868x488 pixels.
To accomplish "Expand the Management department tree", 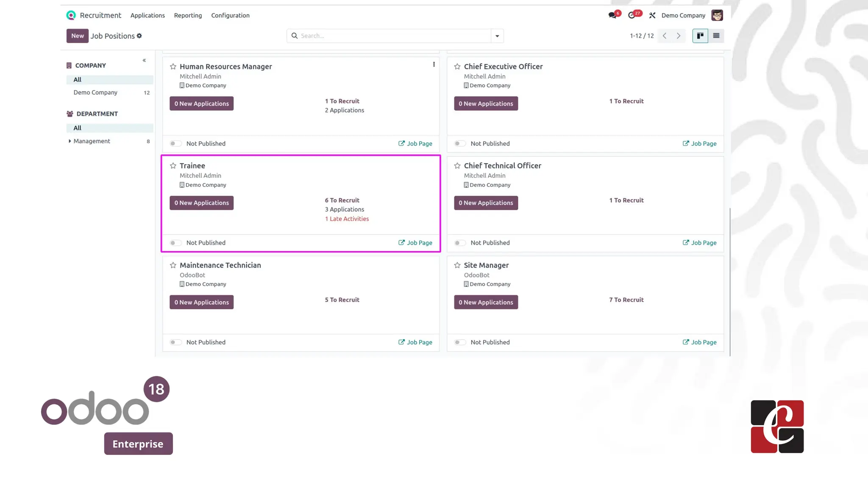I will [70, 141].
